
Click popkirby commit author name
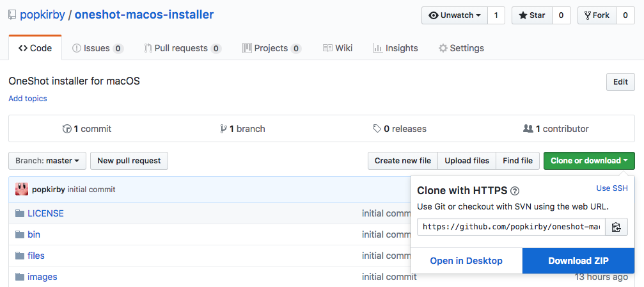pyautogui.click(x=49, y=190)
